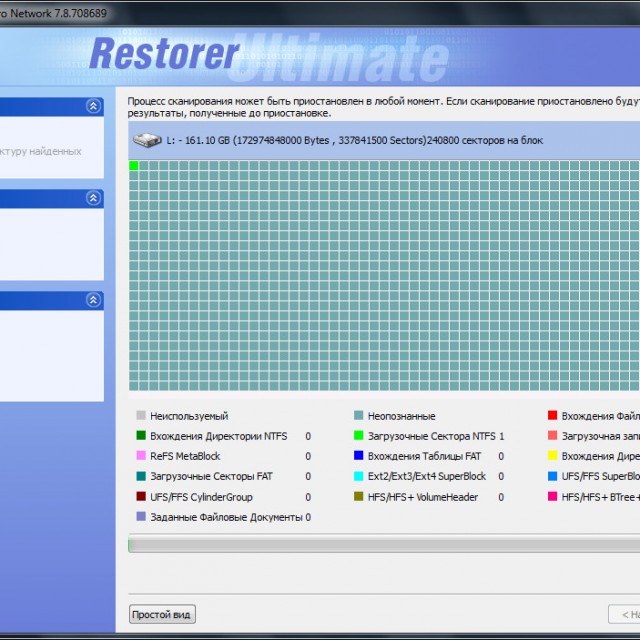Click the dark red UFS/FFS CylinderGroup swatch
Screen dimensions: 640x640
(x=141, y=496)
